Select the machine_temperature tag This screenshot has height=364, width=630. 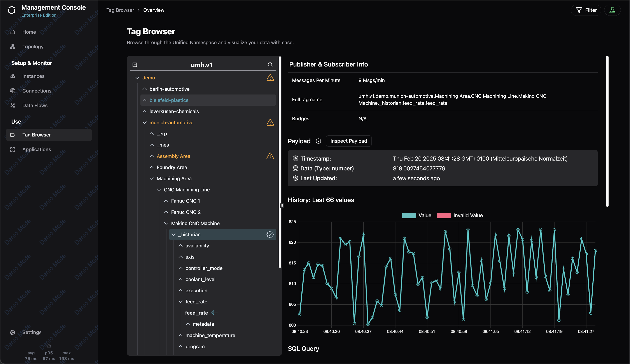(210, 335)
